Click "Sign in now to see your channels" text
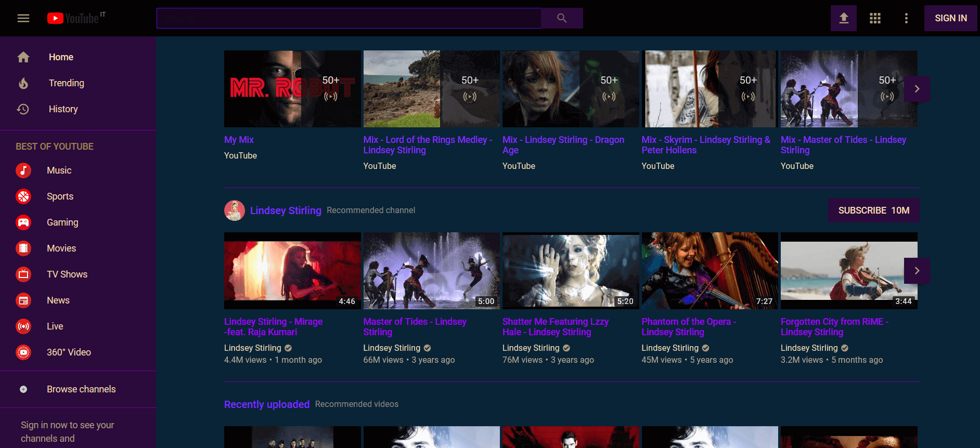The width and height of the screenshot is (980, 448). [x=68, y=432]
